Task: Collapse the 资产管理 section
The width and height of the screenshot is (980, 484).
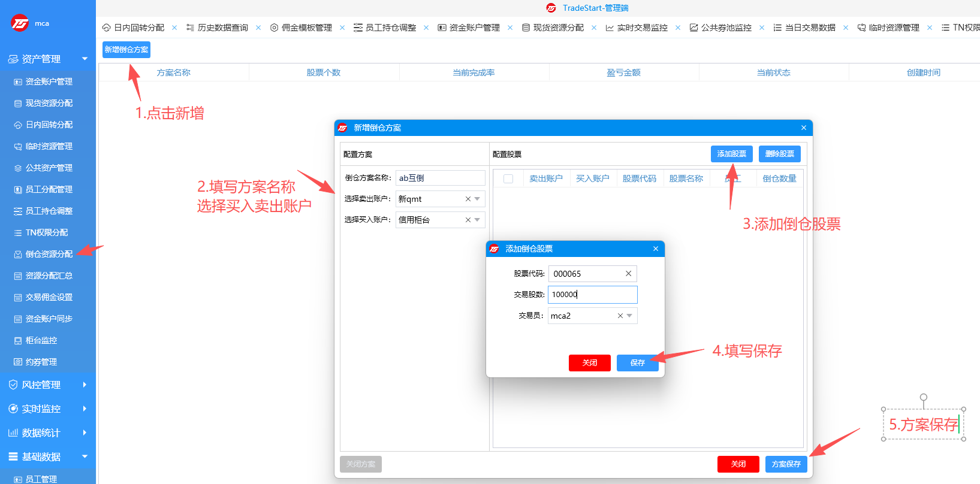Action: pyautogui.click(x=85, y=59)
